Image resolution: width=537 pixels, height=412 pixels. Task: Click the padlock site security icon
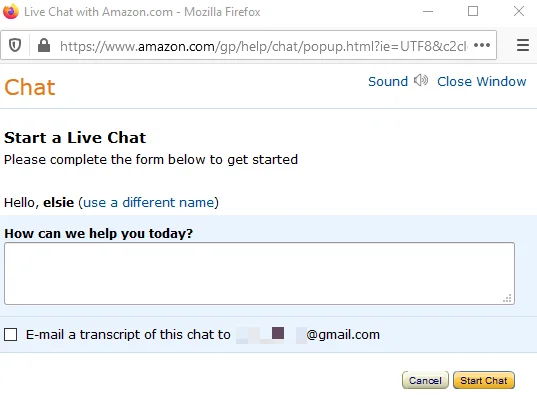pyautogui.click(x=44, y=45)
